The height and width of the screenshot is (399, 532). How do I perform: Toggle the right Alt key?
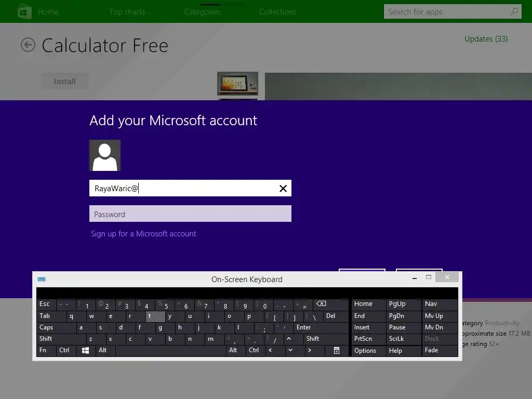(x=235, y=350)
